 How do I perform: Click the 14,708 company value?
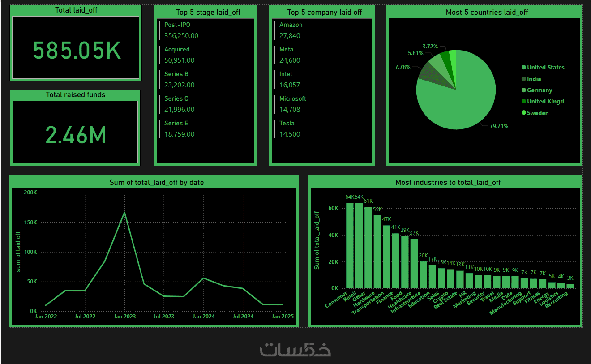(x=290, y=110)
